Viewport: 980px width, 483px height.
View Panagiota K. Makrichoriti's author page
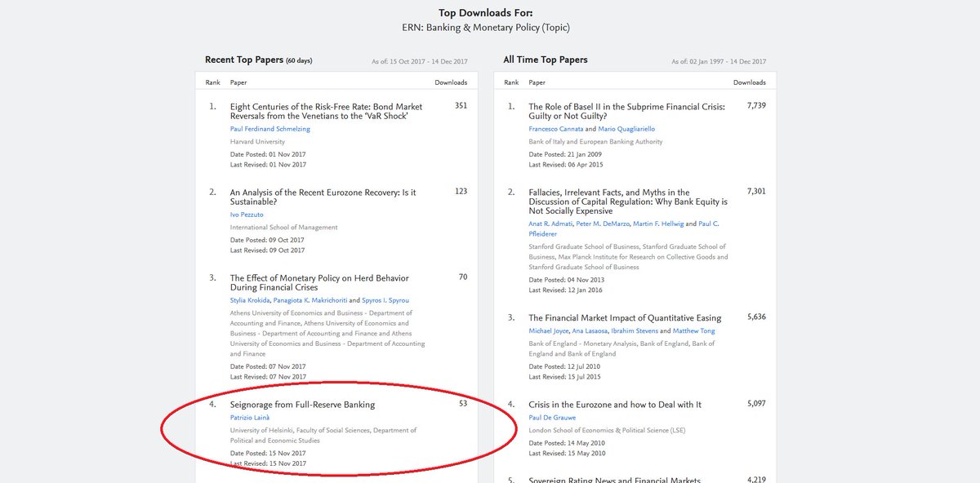pyautogui.click(x=310, y=300)
